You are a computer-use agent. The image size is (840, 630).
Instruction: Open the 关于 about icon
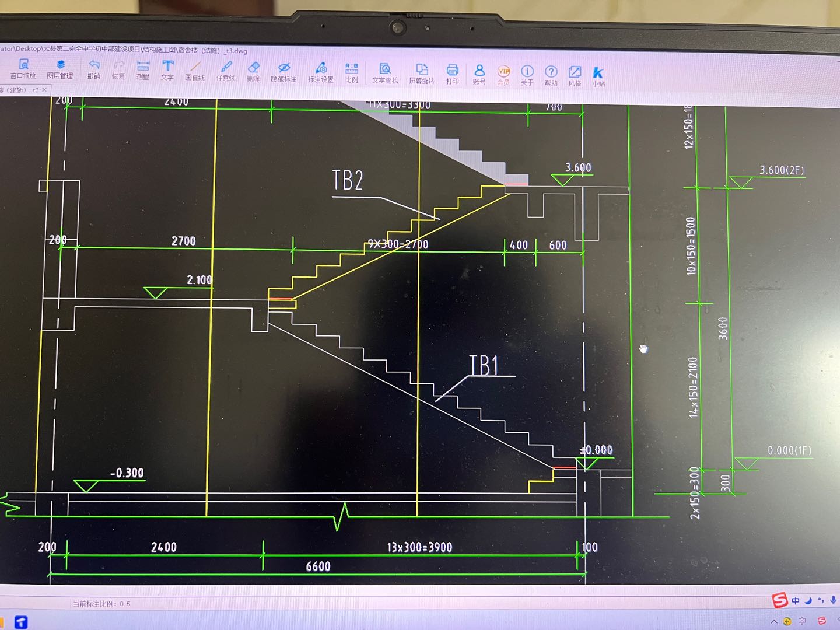pyautogui.click(x=527, y=76)
